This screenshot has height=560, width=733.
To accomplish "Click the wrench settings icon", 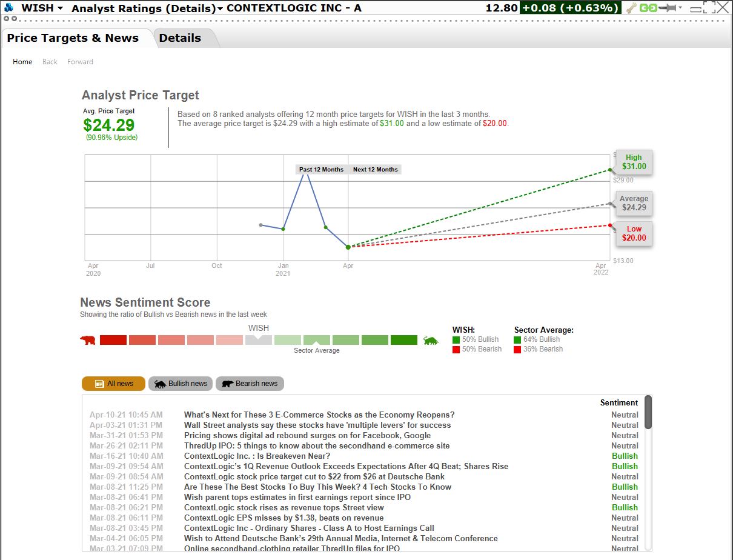I will coord(631,8).
